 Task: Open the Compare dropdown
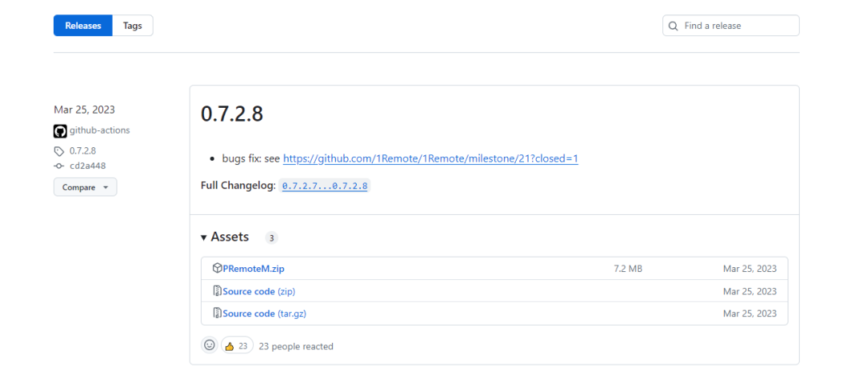tap(85, 187)
